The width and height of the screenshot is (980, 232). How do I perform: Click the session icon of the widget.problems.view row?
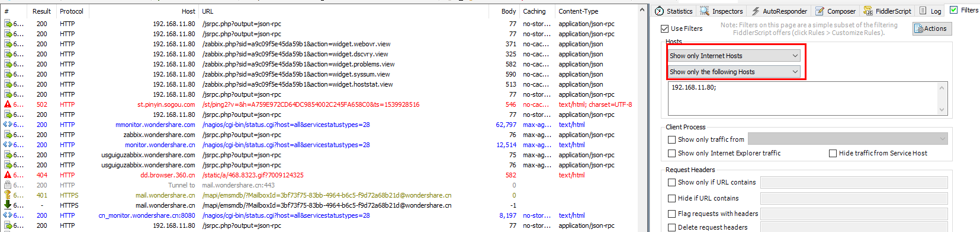click(8, 64)
